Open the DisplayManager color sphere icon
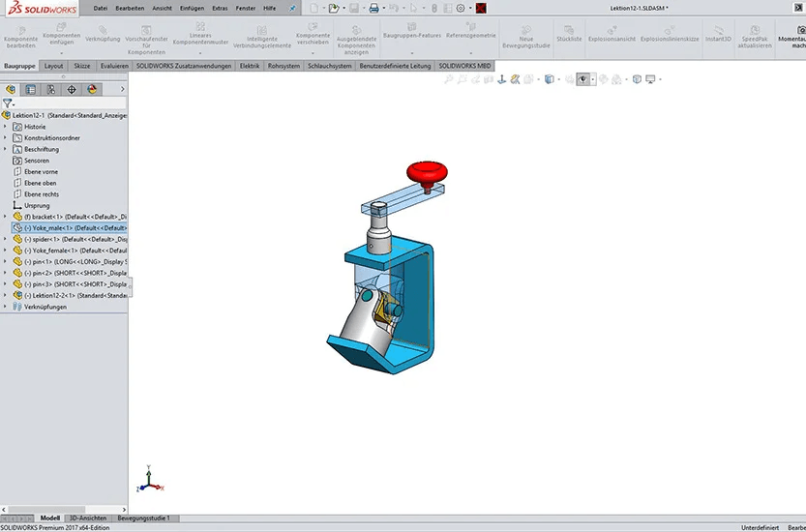The image size is (806, 532). click(x=92, y=89)
